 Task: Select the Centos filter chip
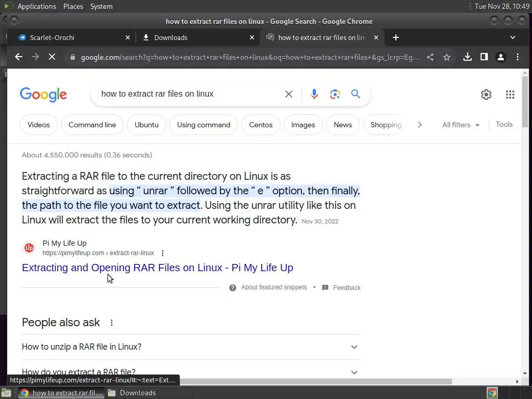coord(261,125)
